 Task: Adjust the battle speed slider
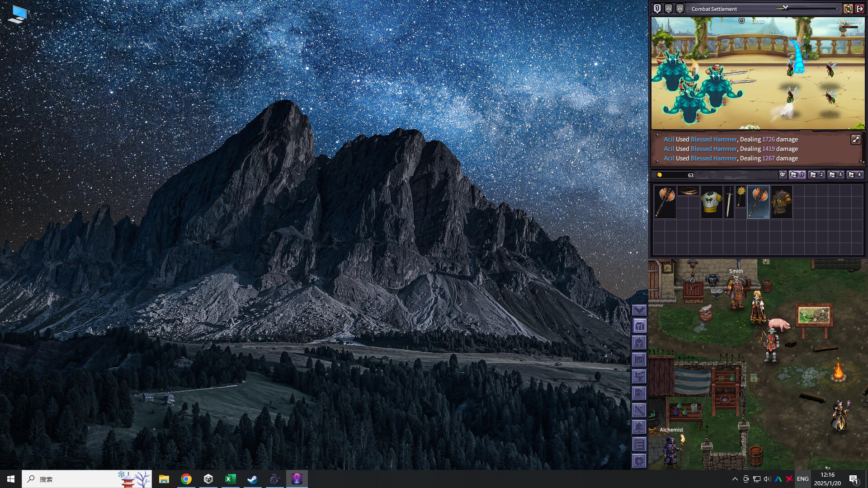pos(785,8)
